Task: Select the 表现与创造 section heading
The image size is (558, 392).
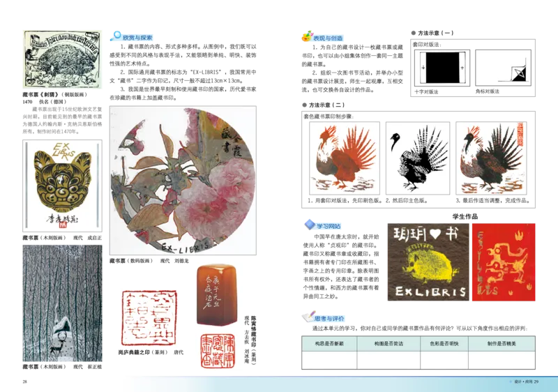Action: tap(328, 38)
